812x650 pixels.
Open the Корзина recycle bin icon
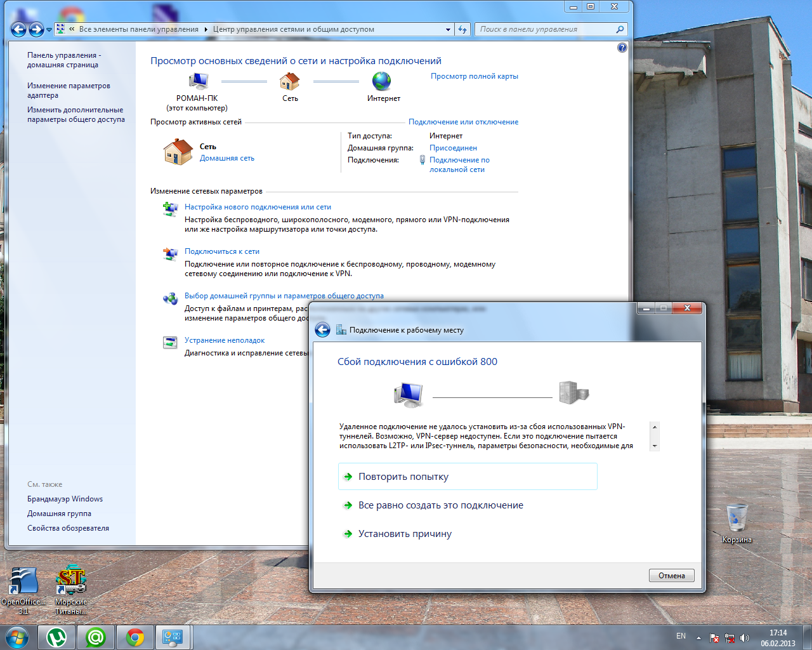(x=736, y=518)
